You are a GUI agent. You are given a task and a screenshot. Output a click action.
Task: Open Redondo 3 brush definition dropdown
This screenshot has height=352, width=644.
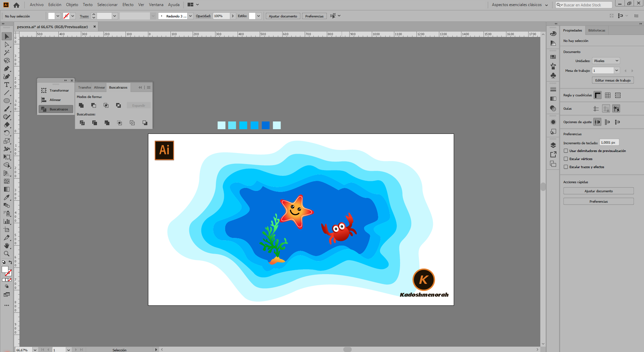[x=190, y=16]
